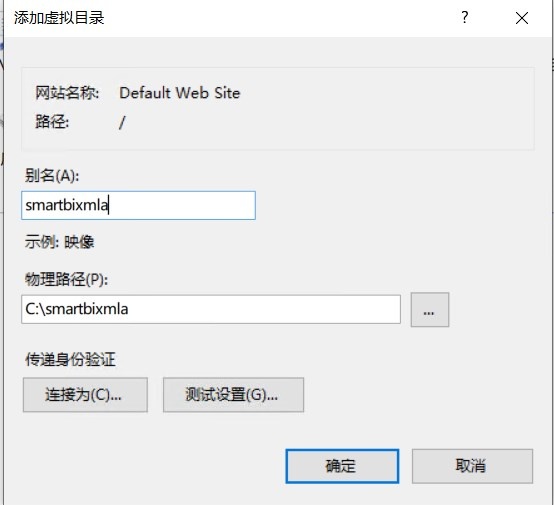Click the Default Web Site name text

180,93
